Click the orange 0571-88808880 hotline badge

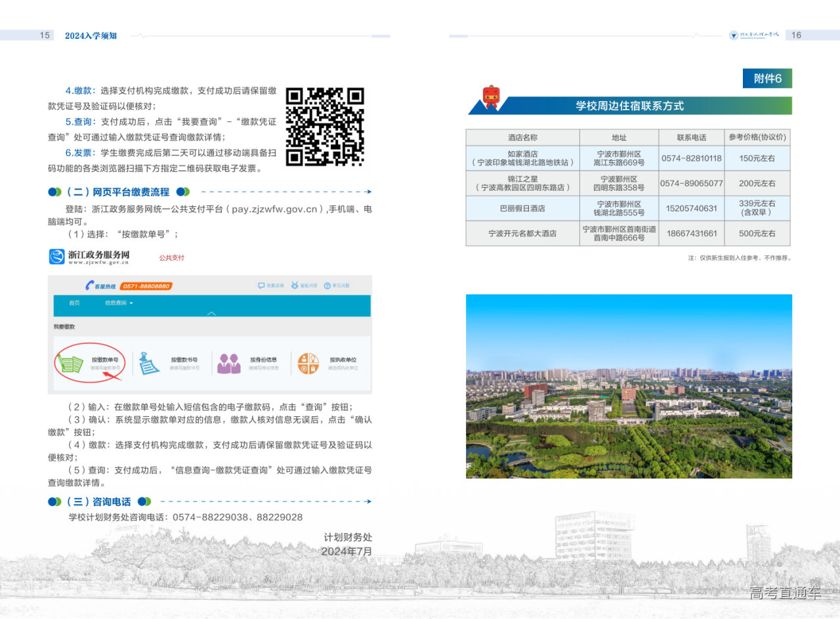pos(146,286)
